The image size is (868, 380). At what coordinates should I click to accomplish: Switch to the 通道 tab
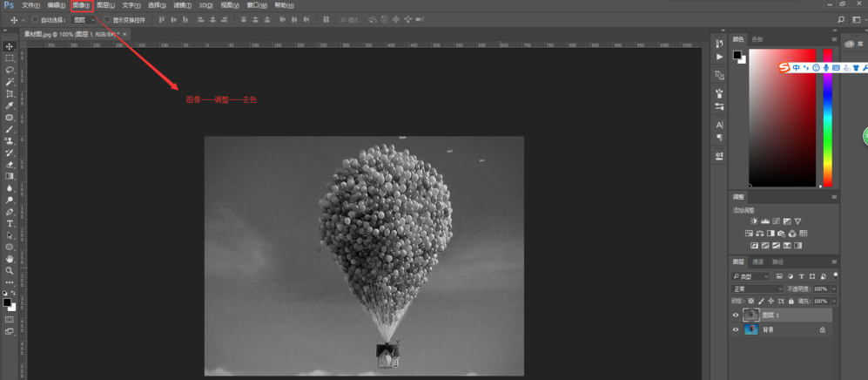click(757, 261)
